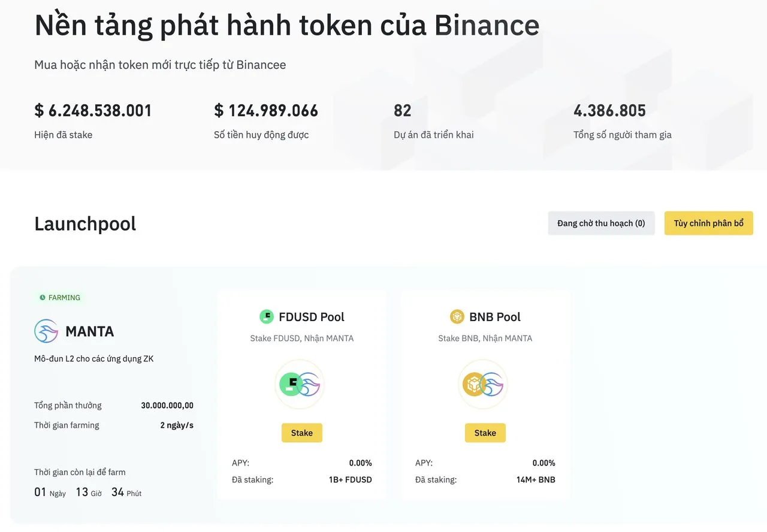This screenshot has height=532, width=767.
Task: Click the '14M+ BNB' staking amount
Action: (535, 479)
